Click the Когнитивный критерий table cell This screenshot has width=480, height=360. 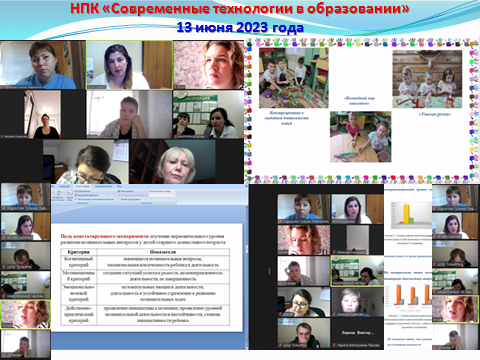pyautogui.click(x=78, y=262)
